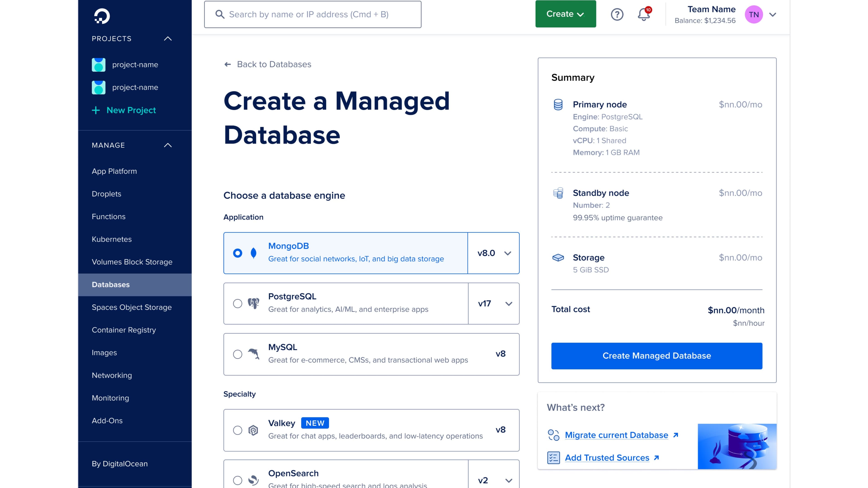Click the Valkey NEW badge
The height and width of the screenshot is (488, 868).
pos(315,423)
